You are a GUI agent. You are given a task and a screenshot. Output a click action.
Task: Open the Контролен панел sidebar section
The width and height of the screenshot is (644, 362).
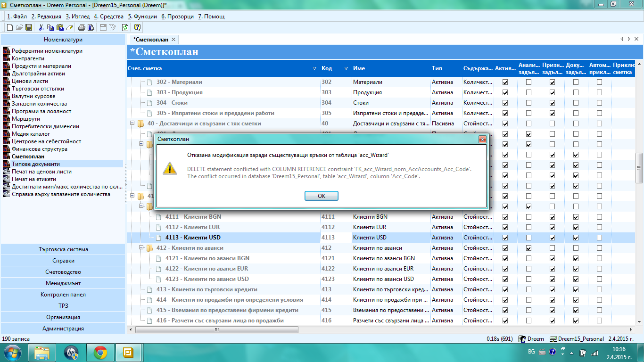pos(63,295)
